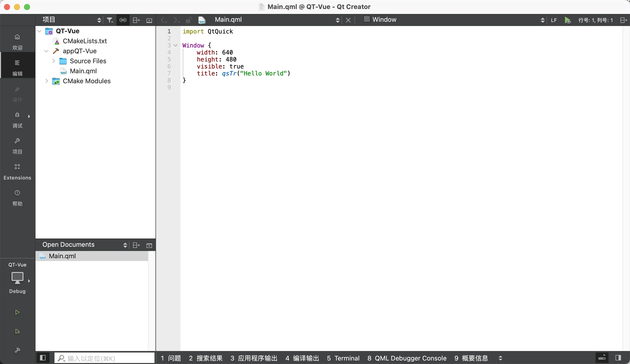Split the Projects side panel
This screenshot has height=364, width=630.
pos(136,20)
